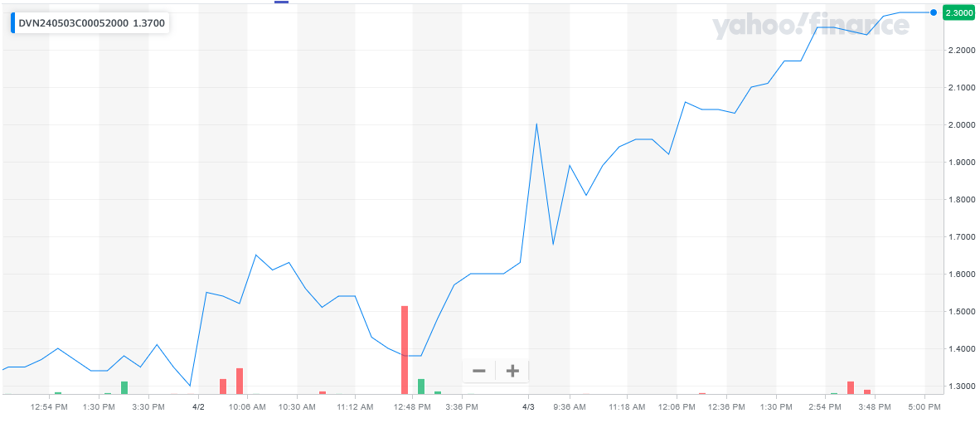Image resolution: width=980 pixels, height=423 pixels.
Task: Click the 4/2 date marker on the time axis
Action: coord(198,407)
